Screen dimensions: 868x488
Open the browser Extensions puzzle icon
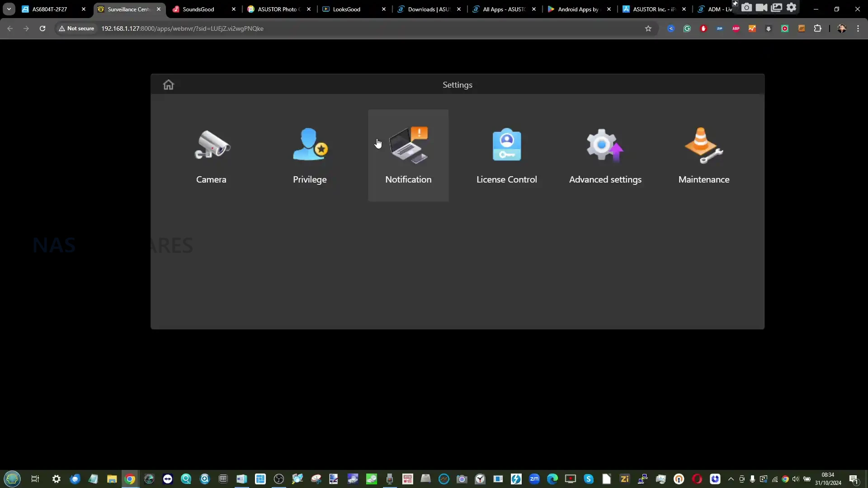(817, 28)
